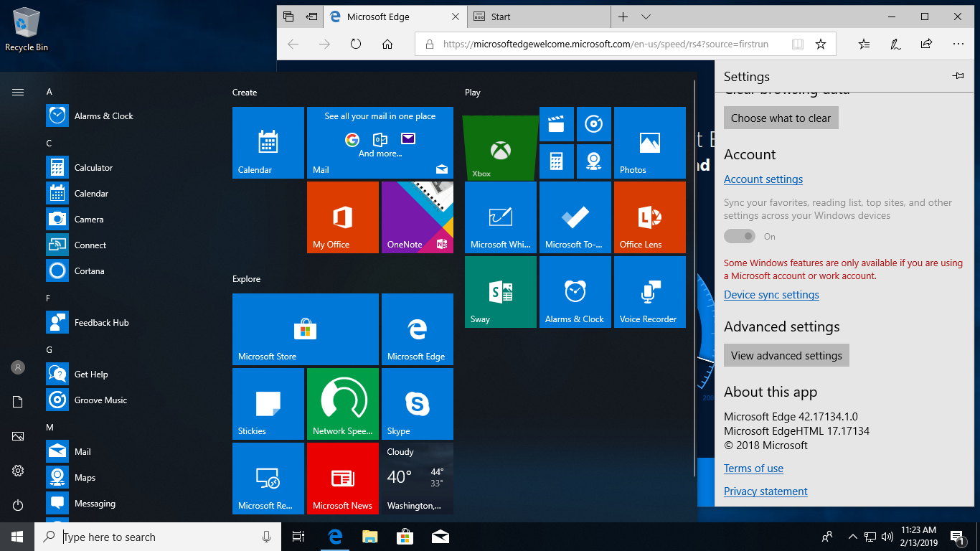
Task: Refresh the page in Edge
Action: pyautogui.click(x=356, y=44)
